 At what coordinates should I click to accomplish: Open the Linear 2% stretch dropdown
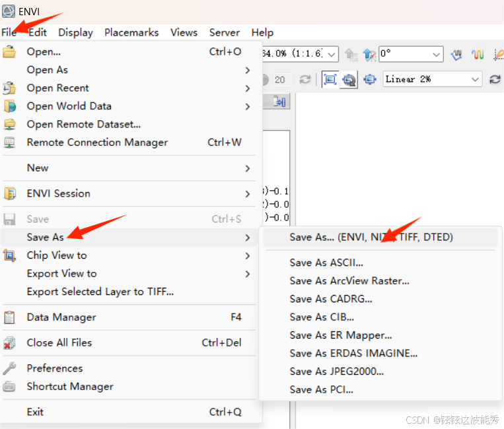[475, 79]
